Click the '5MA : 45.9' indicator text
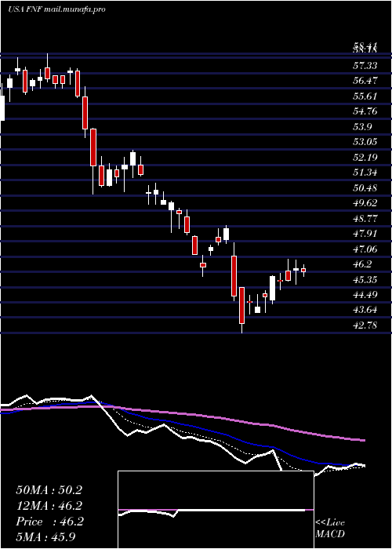392x549 pixels. pos(45,537)
